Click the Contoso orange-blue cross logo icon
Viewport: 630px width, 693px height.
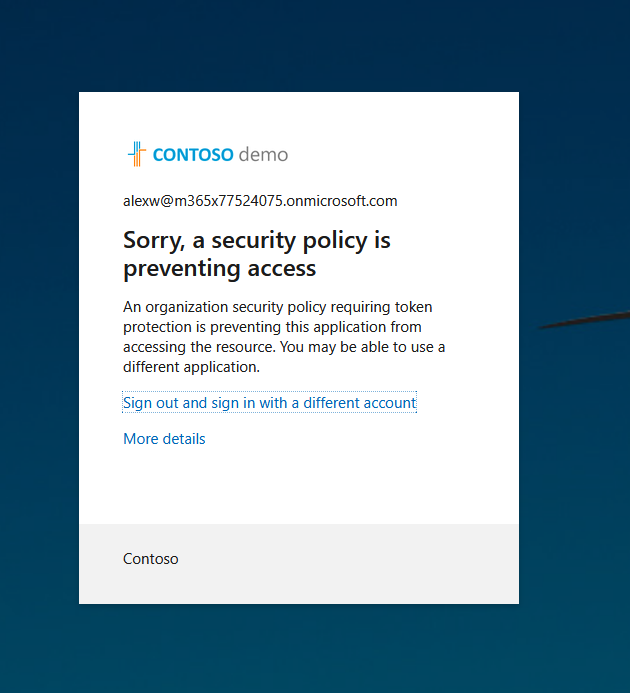[137, 154]
